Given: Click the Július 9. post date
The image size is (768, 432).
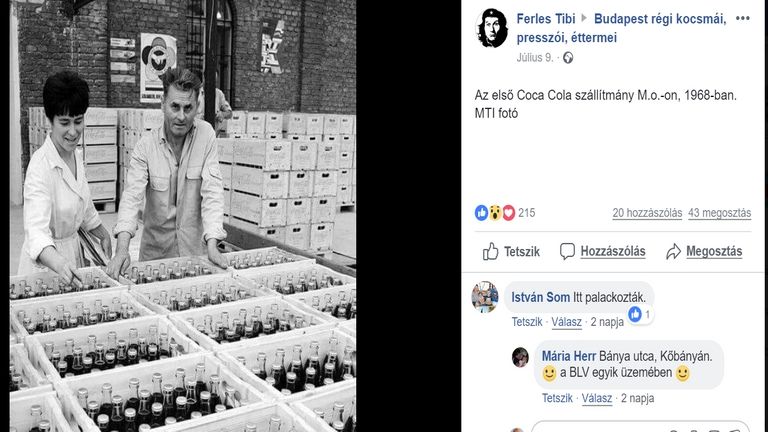Looking at the screenshot, I should [x=535, y=58].
